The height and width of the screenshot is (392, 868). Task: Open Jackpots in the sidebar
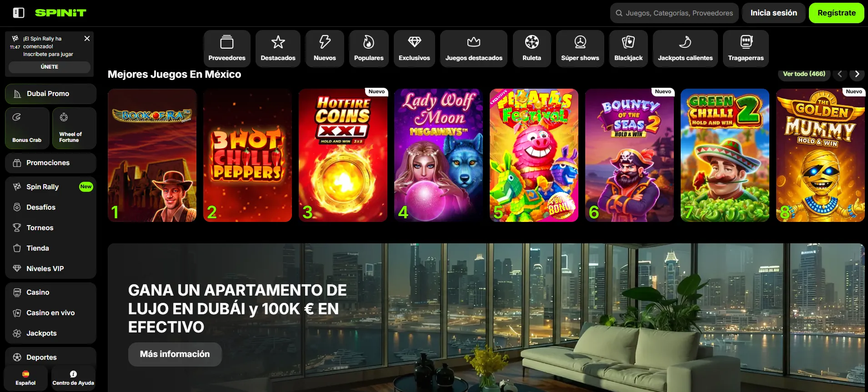click(x=50, y=333)
